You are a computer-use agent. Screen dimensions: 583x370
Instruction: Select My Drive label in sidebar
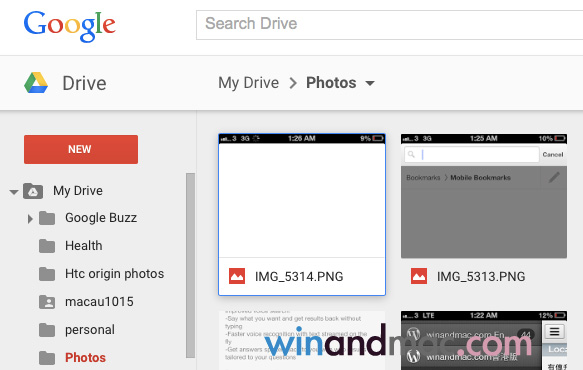(x=78, y=191)
